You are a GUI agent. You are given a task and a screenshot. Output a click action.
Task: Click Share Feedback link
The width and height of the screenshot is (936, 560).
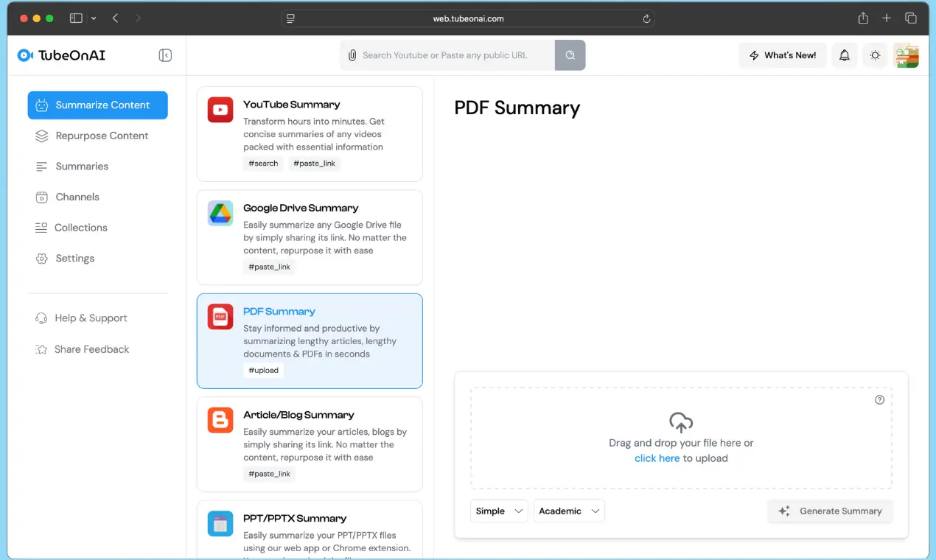click(91, 349)
